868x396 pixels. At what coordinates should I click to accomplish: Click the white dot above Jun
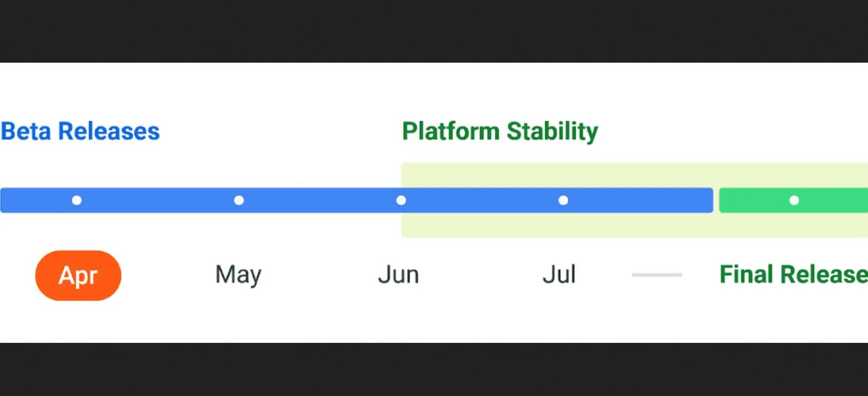tap(401, 200)
